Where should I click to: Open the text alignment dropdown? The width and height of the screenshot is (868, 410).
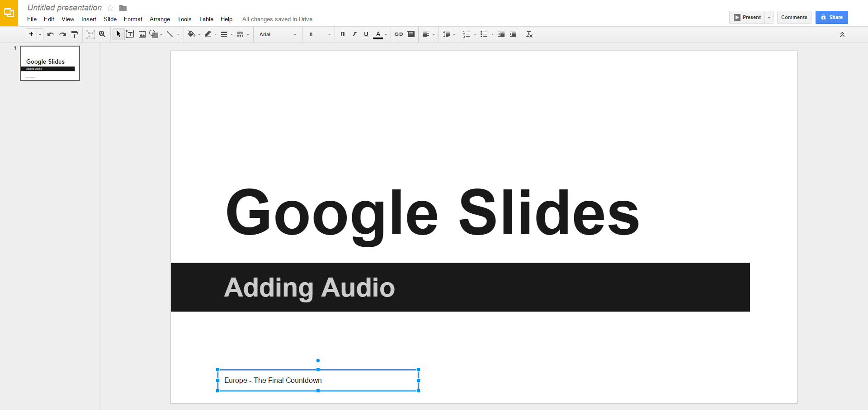pyautogui.click(x=428, y=34)
